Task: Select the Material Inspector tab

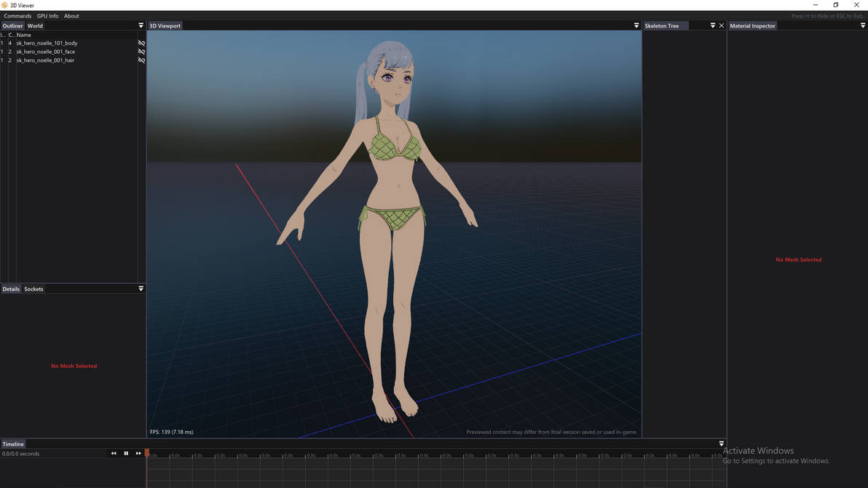Action: pyautogui.click(x=752, y=25)
